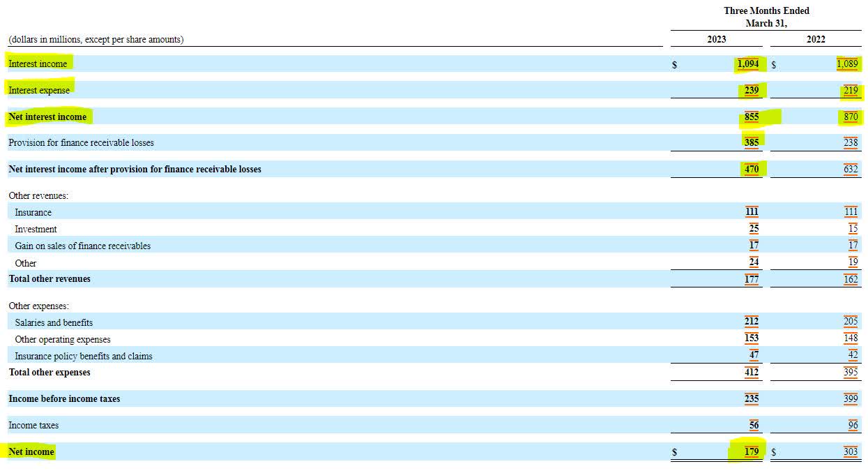Click the bold 'Net interest income' label
Viewport: 868px width, 471px height.
tap(47, 117)
